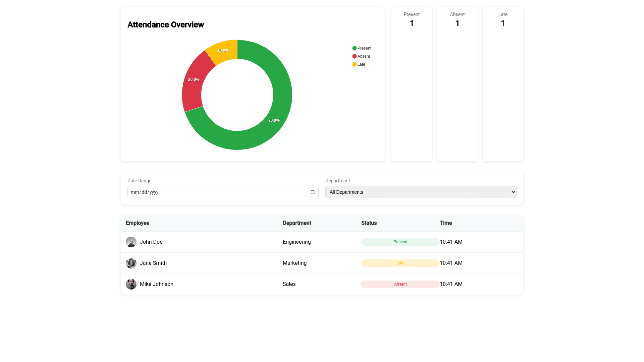The height and width of the screenshot is (362, 644).
Task: Click John Doe's avatar photo
Action: pyautogui.click(x=131, y=242)
